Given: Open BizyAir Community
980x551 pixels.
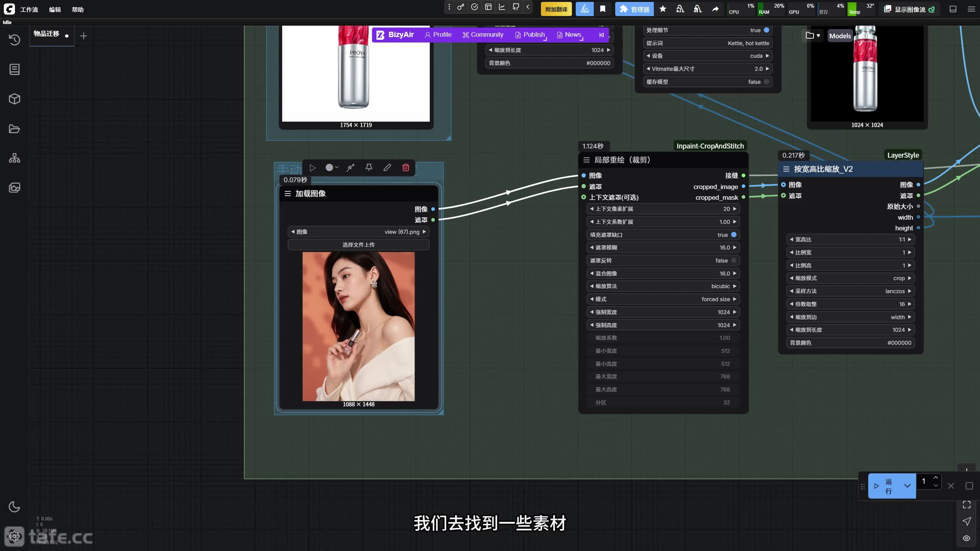Looking at the screenshot, I should [x=483, y=35].
